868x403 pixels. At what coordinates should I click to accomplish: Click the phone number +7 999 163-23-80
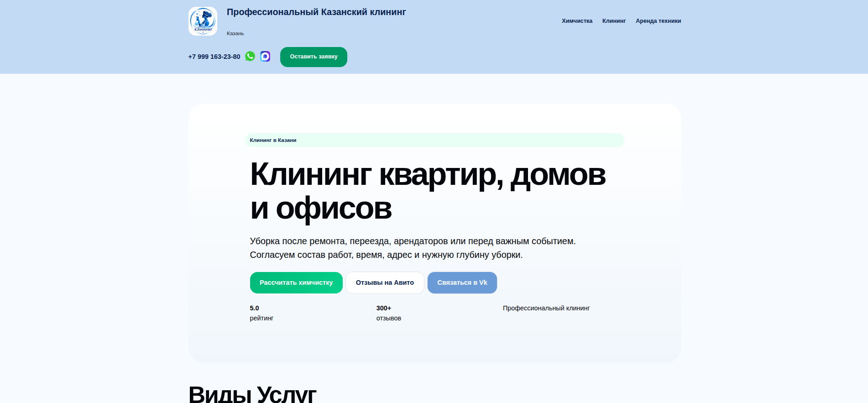point(214,57)
